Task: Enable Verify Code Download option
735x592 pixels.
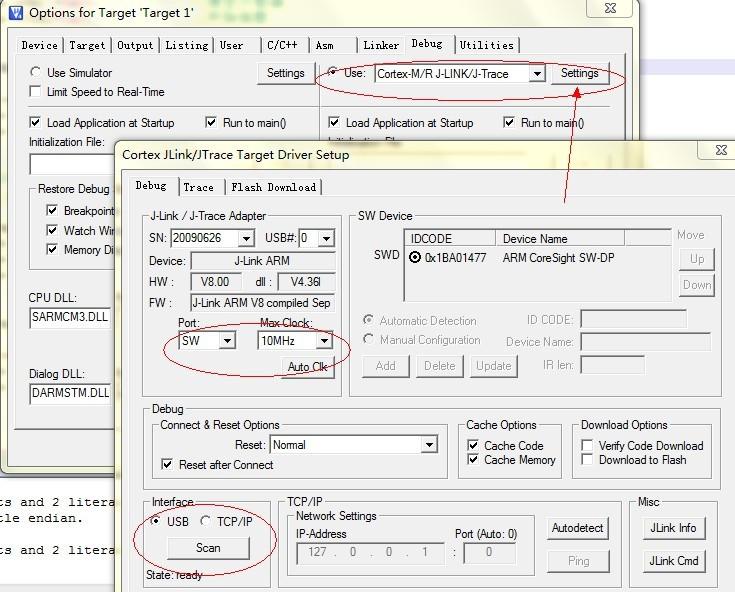Action: pyautogui.click(x=588, y=446)
